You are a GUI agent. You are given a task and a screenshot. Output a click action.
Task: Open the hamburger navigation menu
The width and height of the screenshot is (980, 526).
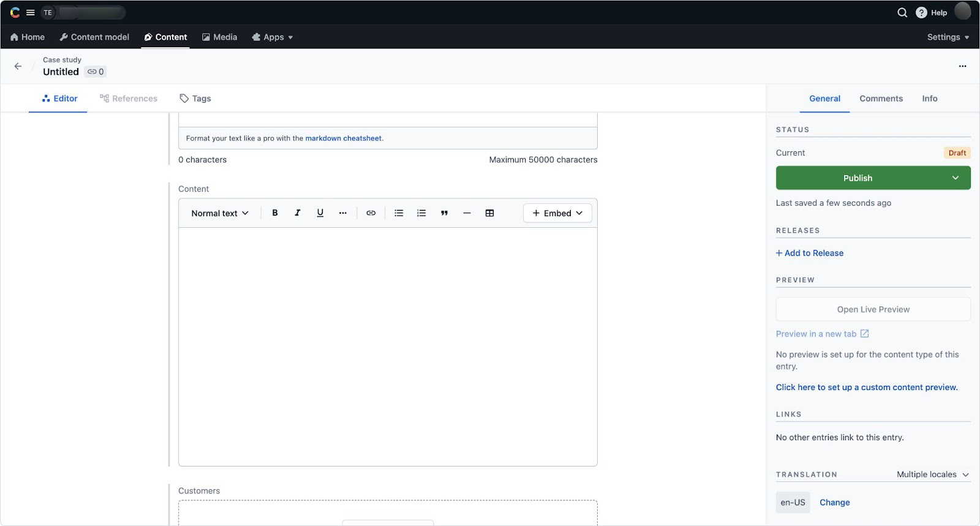pyautogui.click(x=30, y=12)
